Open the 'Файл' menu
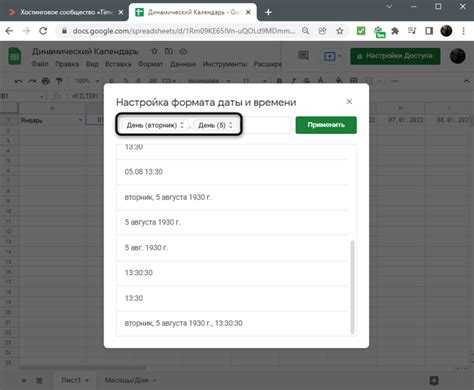474x390 pixels. [x=40, y=64]
